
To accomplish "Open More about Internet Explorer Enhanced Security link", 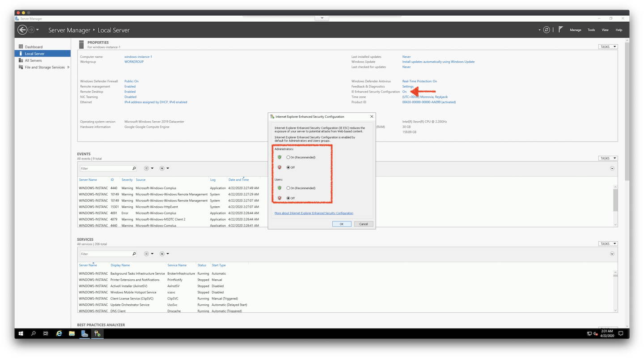I will (x=314, y=213).
